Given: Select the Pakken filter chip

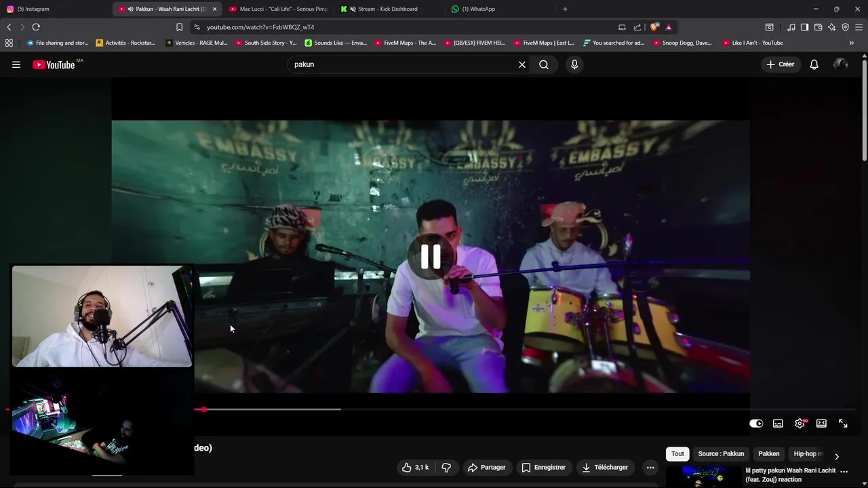Looking at the screenshot, I should coord(768,454).
